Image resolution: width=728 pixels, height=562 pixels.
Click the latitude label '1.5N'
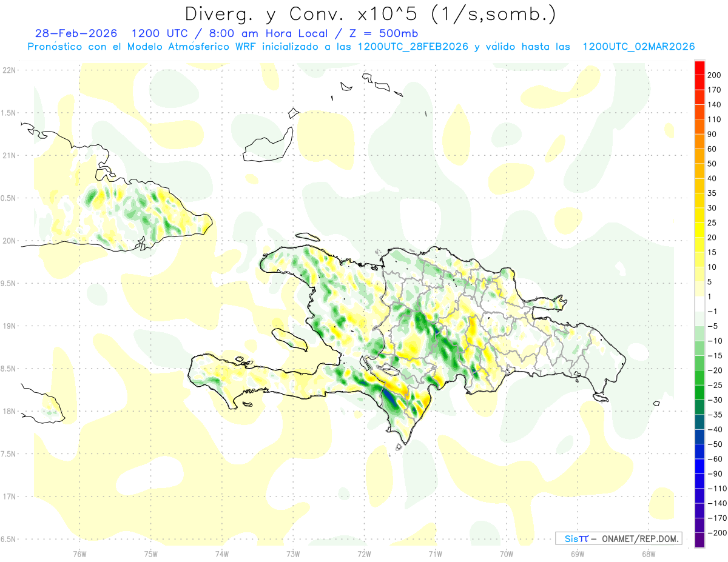point(8,113)
